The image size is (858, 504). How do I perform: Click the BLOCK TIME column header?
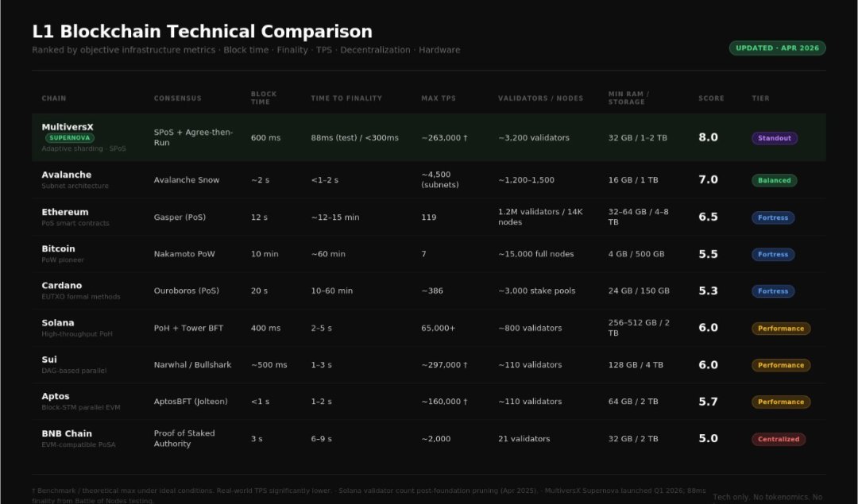point(264,98)
